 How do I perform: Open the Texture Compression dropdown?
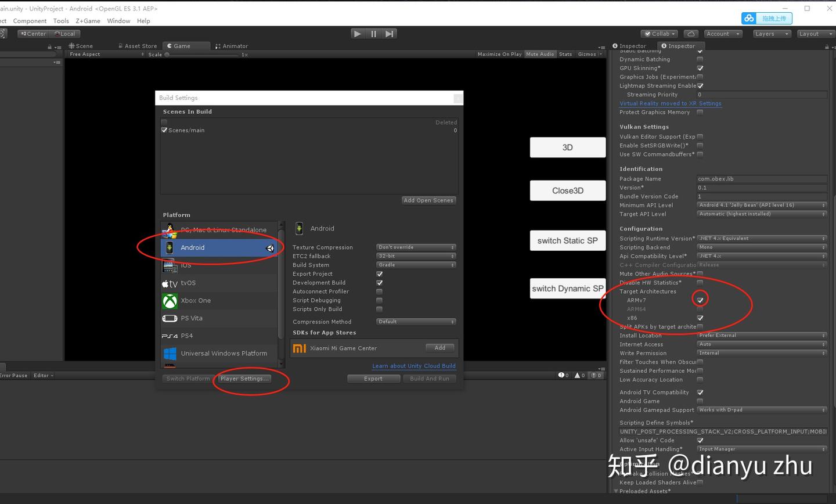pos(416,247)
